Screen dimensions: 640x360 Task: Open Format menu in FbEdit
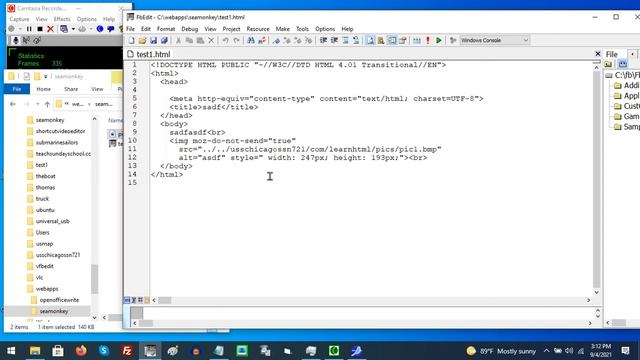166,29
